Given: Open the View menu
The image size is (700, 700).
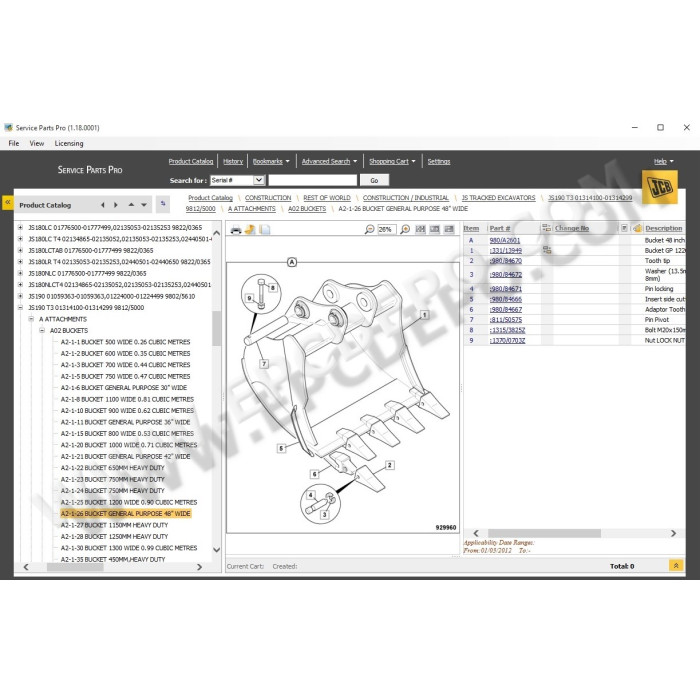Looking at the screenshot, I should (37, 143).
